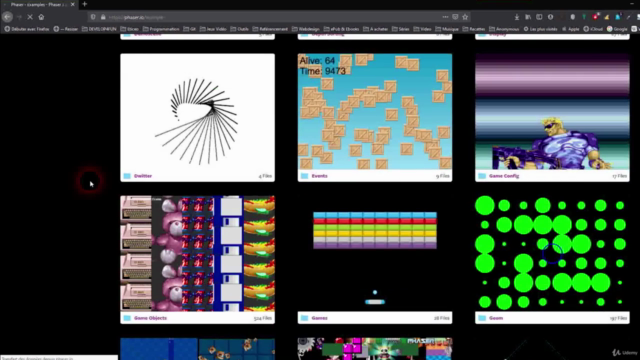640x360 pixels.
Task: Open the Outils bookmarks folder
Action: [x=239, y=29]
